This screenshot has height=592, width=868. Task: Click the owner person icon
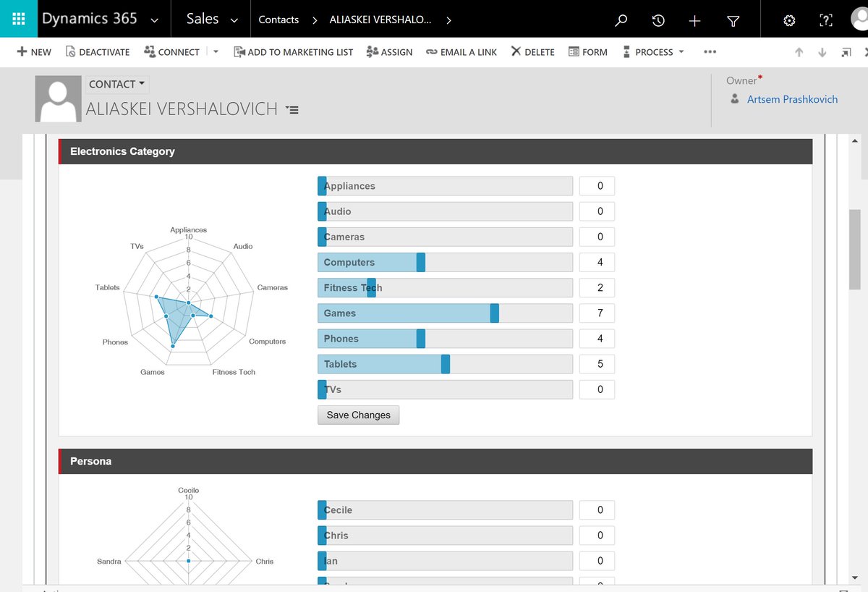[x=735, y=99]
